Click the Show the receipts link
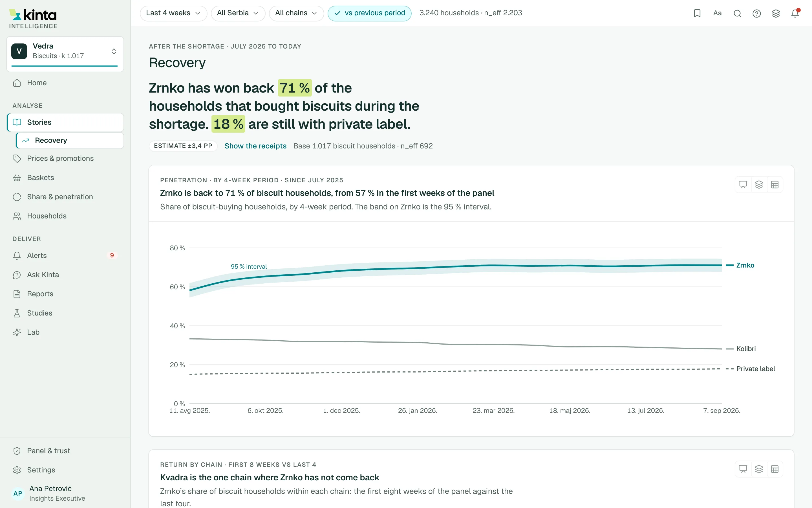 [255, 146]
